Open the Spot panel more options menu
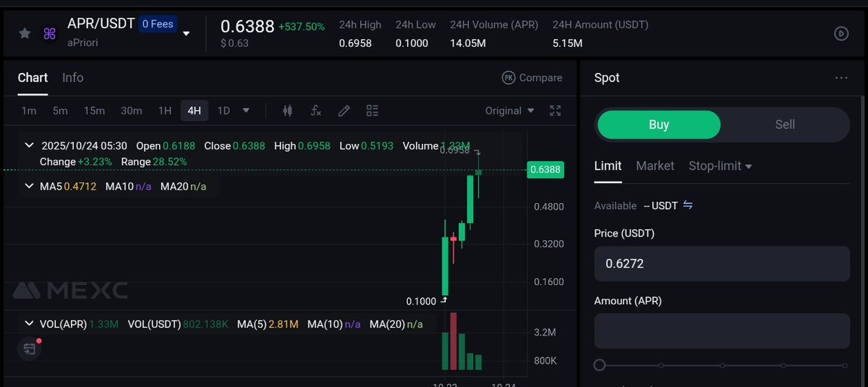The height and width of the screenshot is (387, 868). coord(841,77)
